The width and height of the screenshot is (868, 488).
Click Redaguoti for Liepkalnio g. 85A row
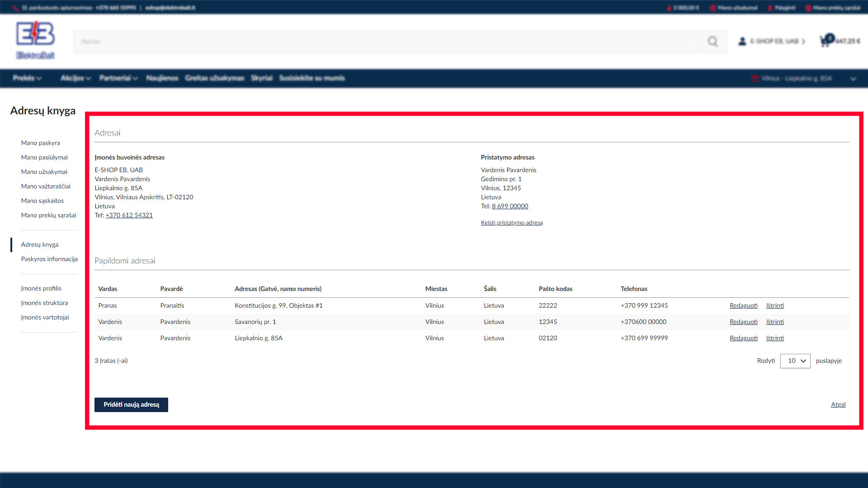click(743, 338)
